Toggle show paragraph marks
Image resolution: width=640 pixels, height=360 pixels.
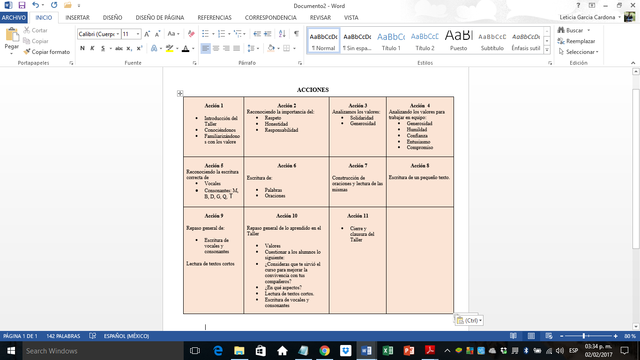pyautogui.click(x=296, y=34)
